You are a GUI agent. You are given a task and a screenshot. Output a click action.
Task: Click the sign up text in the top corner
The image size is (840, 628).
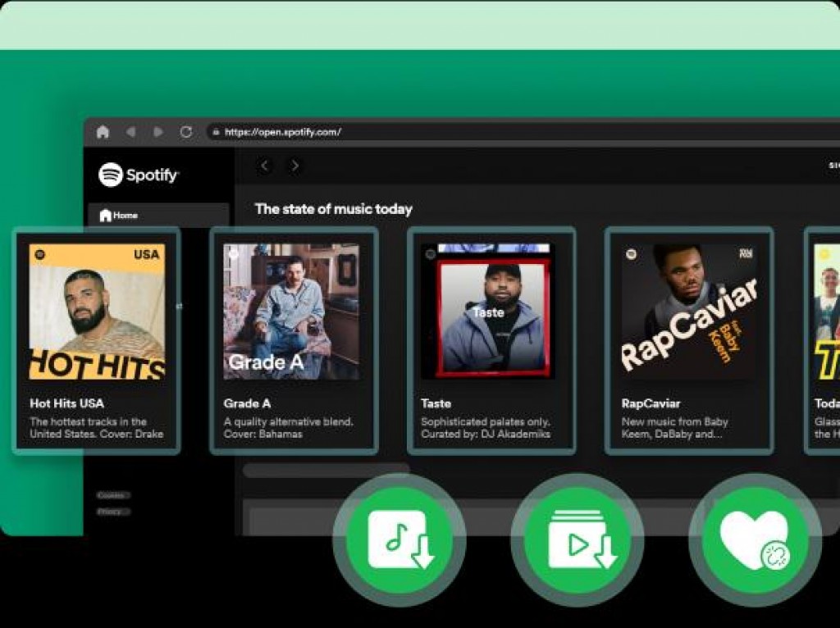[834, 166]
